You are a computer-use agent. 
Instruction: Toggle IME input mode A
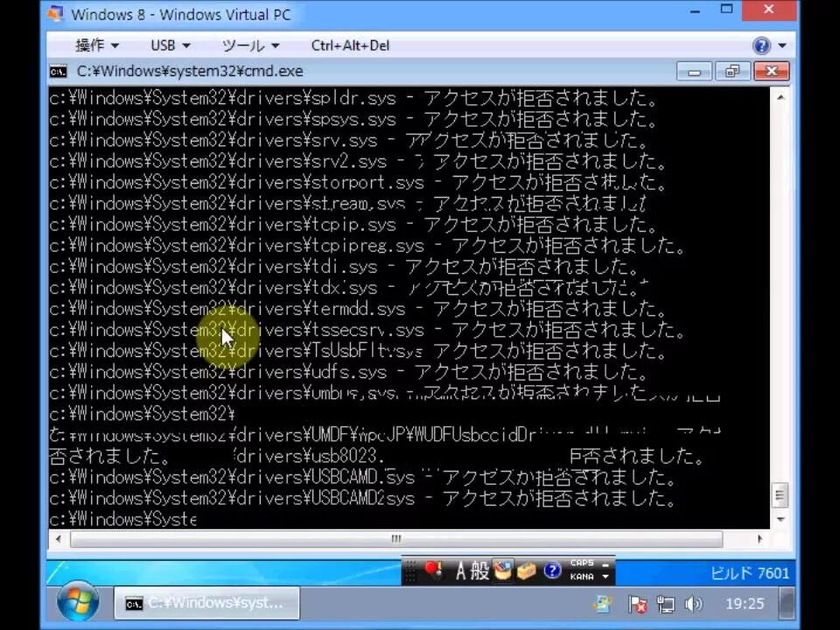click(461, 571)
